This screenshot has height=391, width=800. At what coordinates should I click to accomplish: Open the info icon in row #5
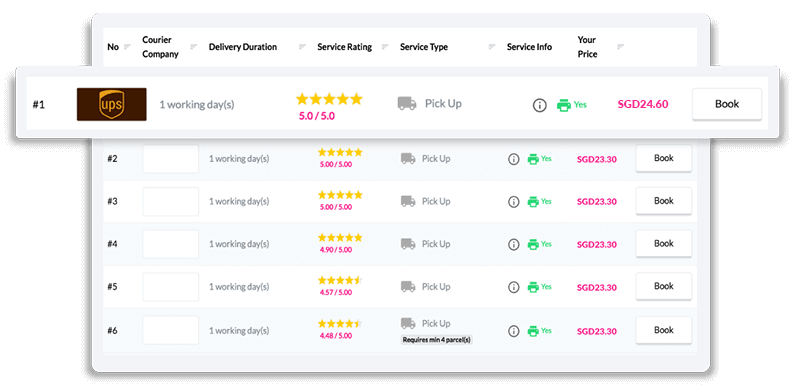[x=513, y=287]
